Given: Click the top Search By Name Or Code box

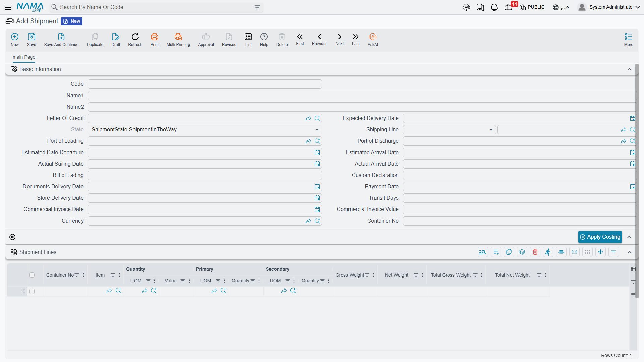Looking at the screenshot, I should pos(156,7).
